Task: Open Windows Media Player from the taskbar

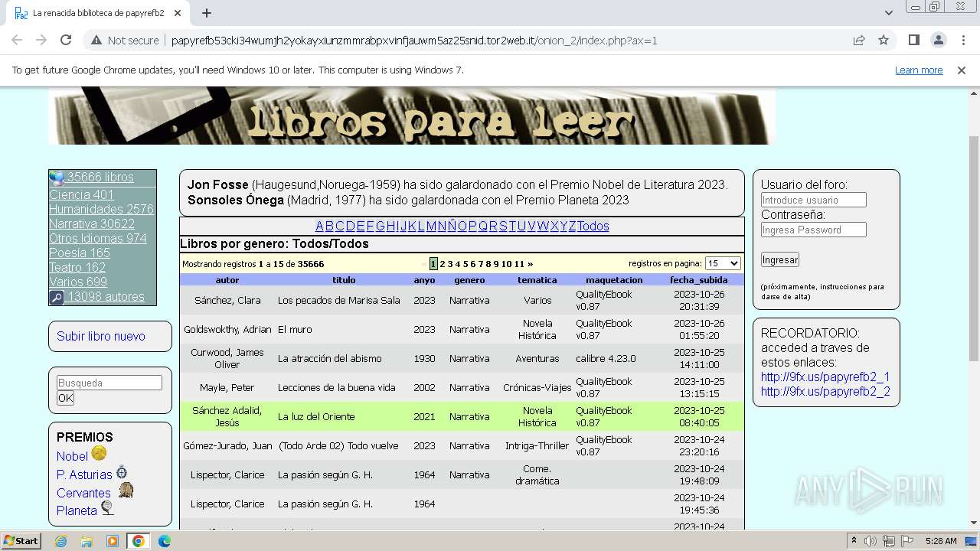Action: click(113, 541)
